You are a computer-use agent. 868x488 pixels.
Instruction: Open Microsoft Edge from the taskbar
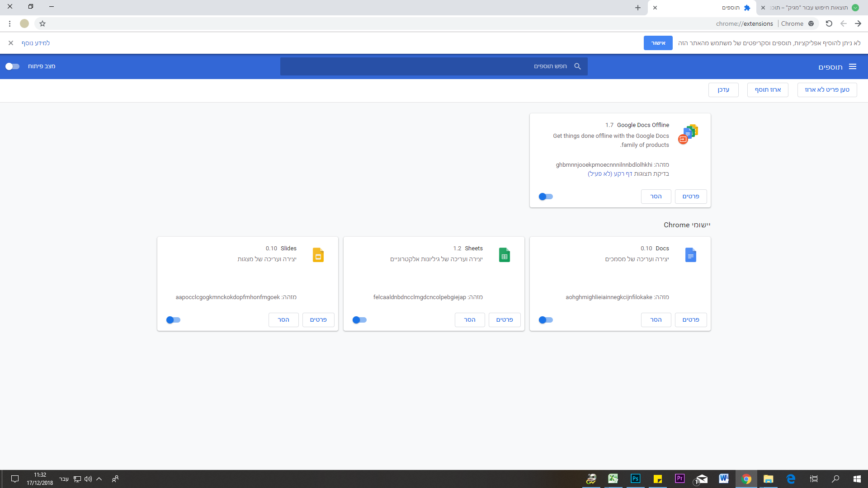[x=791, y=479]
